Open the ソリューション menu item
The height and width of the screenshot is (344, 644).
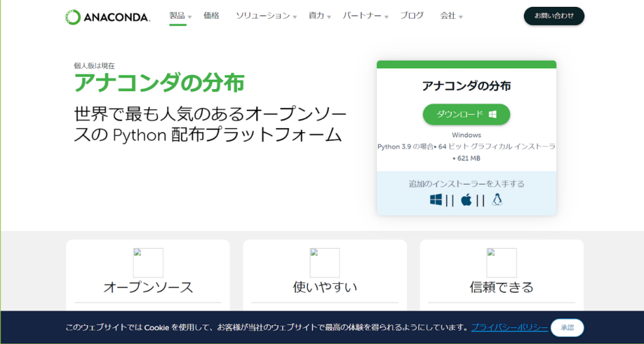tap(263, 16)
